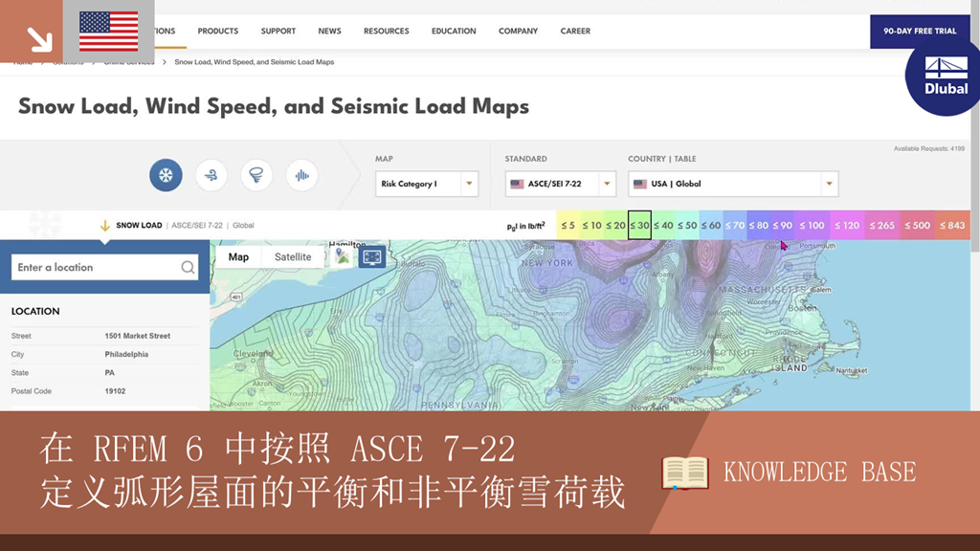The height and width of the screenshot is (551, 980).
Task: Click the SNOW LOAD heading label
Action: tap(139, 226)
